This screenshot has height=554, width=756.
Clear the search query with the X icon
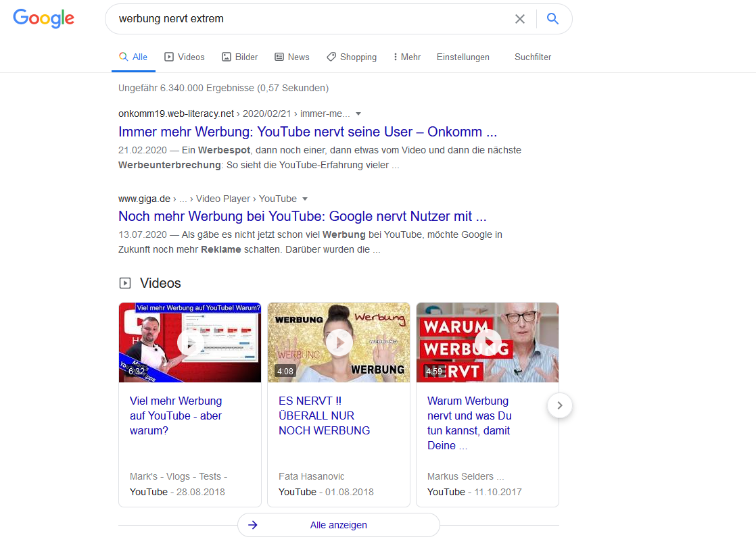coord(520,19)
